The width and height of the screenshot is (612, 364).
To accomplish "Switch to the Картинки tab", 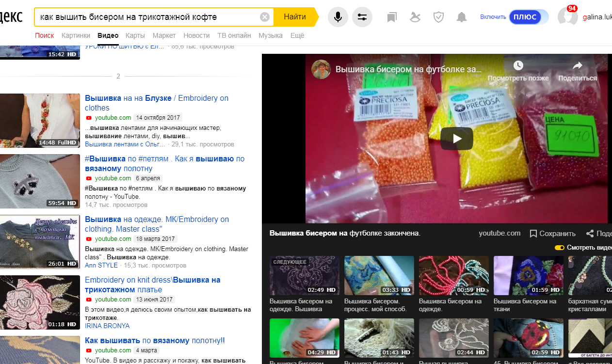I will point(76,35).
